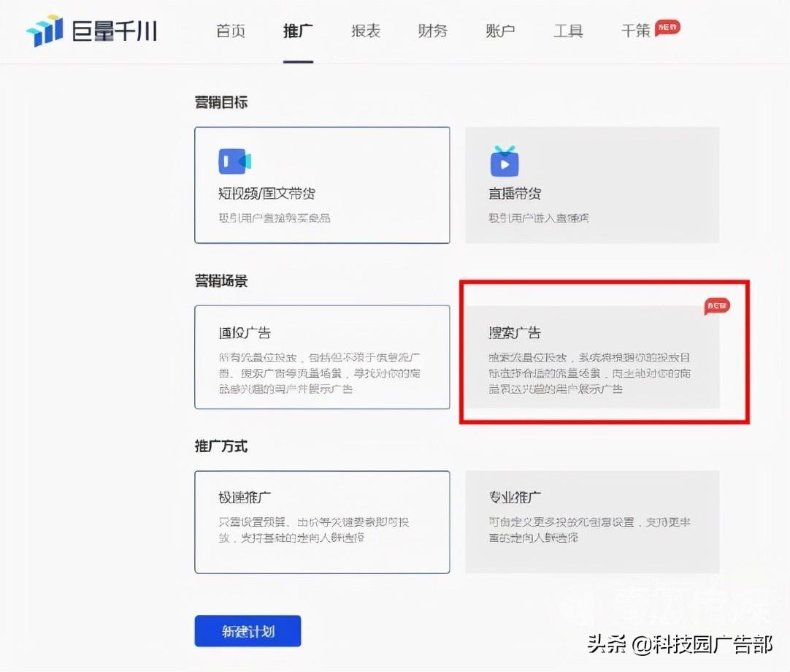
Task: Open the 财务 menu item
Action: 432,31
